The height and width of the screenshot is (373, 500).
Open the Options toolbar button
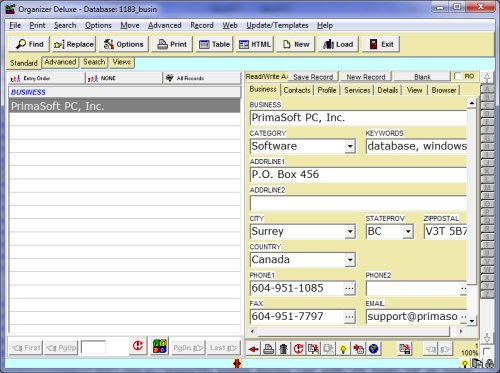coord(123,44)
